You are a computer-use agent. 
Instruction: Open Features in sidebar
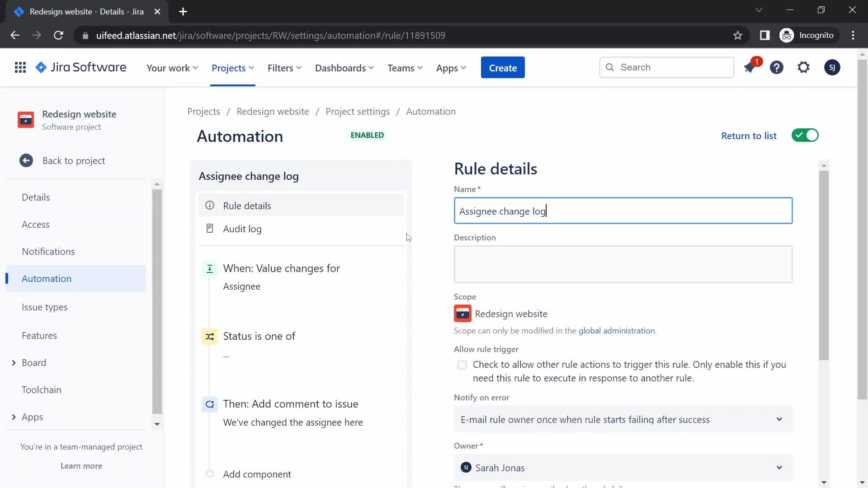(x=39, y=336)
